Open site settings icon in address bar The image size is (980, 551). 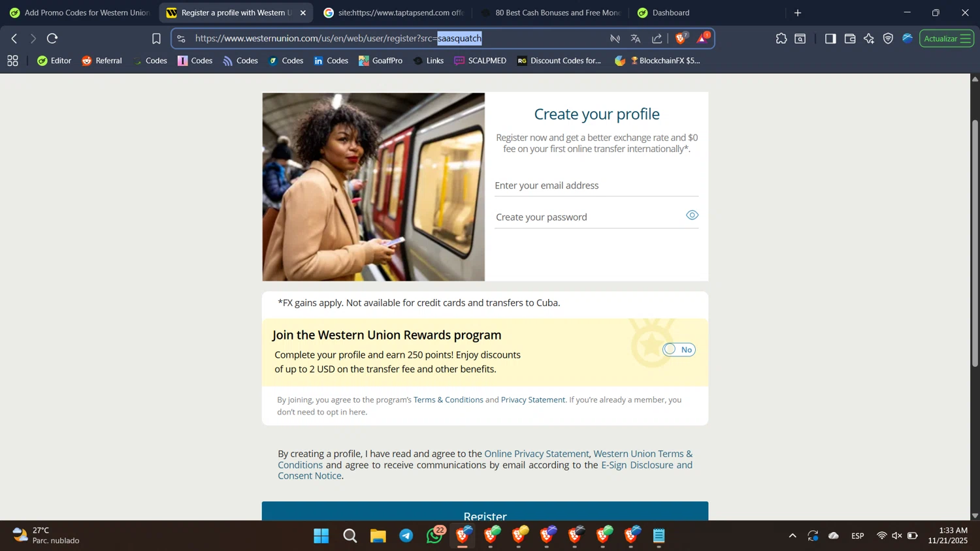tap(182, 39)
